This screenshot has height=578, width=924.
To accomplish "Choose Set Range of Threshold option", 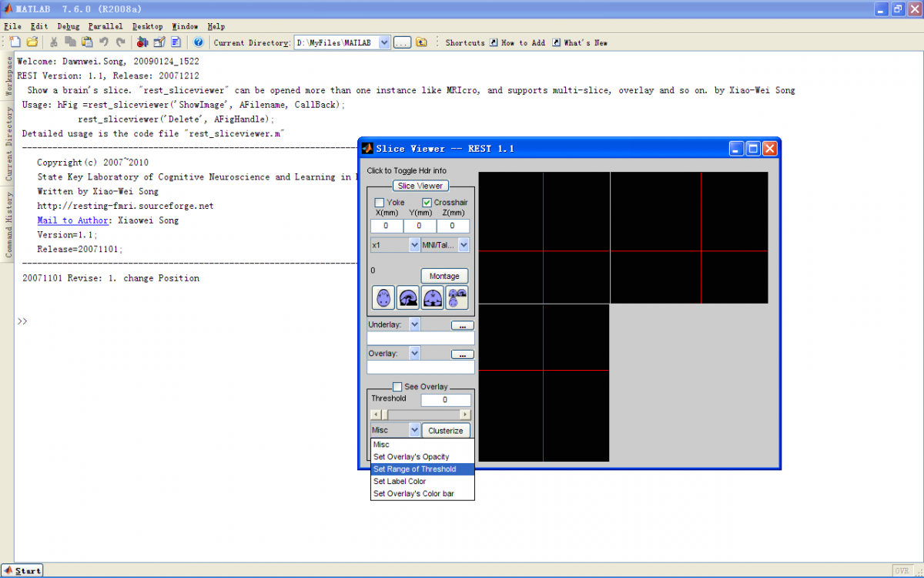I will (423, 469).
